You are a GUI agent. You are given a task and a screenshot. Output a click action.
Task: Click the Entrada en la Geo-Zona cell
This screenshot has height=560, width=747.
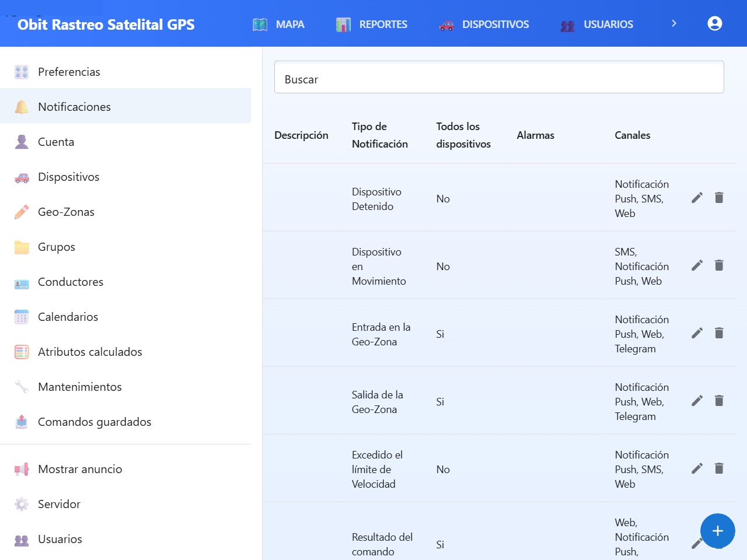coord(381,334)
